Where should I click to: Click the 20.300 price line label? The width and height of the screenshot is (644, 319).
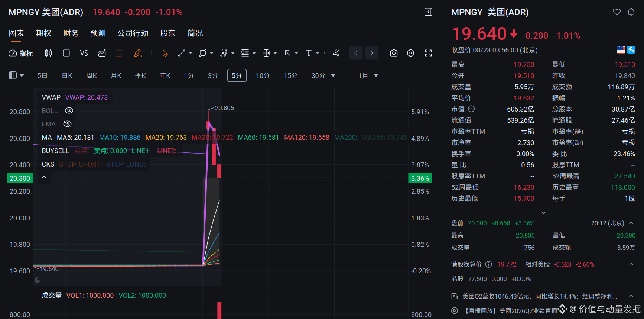click(20, 178)
